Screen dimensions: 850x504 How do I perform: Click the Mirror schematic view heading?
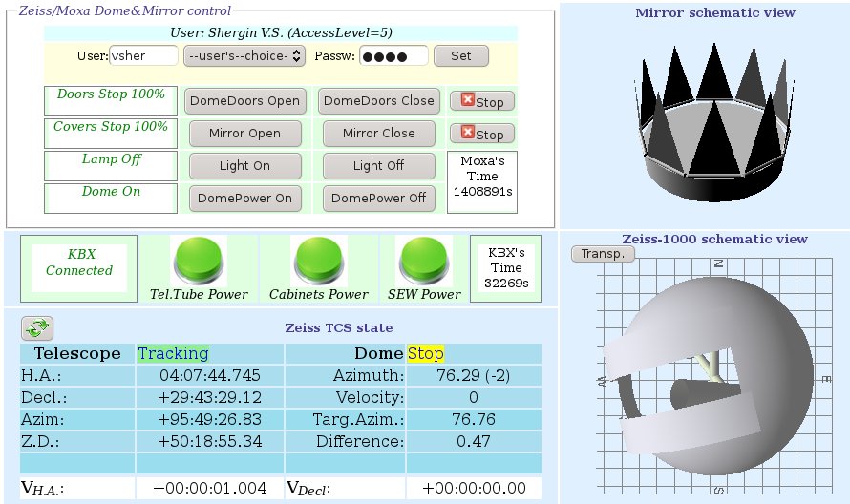pos(715,13)
